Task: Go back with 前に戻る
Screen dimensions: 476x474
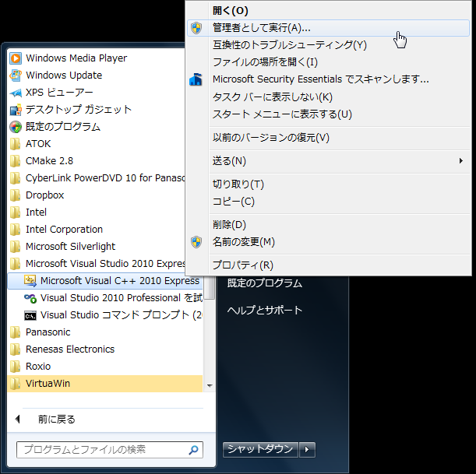Action: [56, 420]
